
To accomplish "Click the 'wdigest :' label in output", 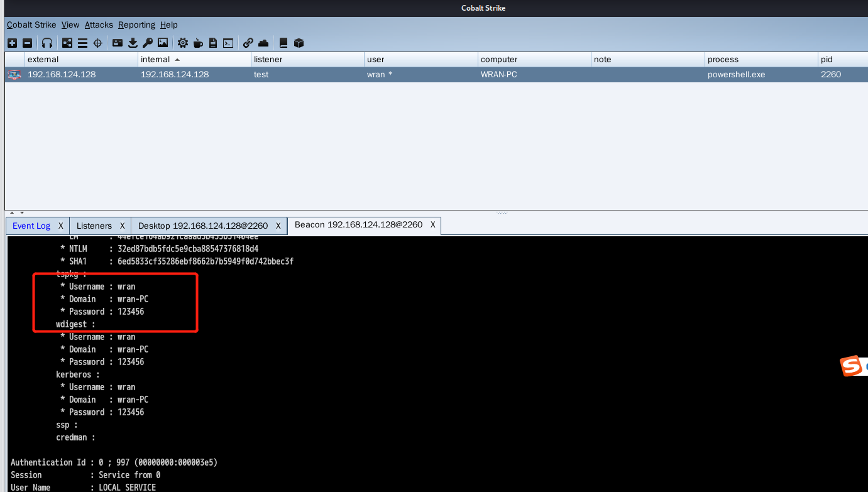I will point(75,324).
